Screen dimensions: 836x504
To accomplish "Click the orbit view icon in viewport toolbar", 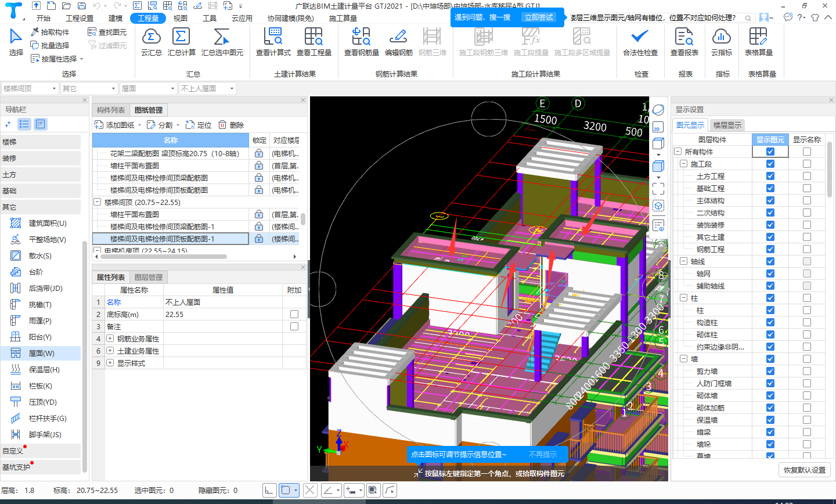I will [658, 110].
